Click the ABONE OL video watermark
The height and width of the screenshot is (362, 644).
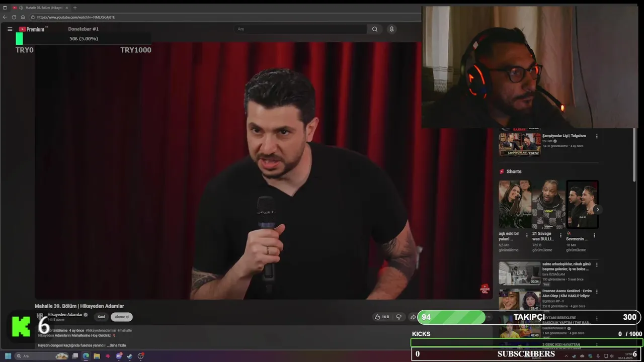coord(485,289)
